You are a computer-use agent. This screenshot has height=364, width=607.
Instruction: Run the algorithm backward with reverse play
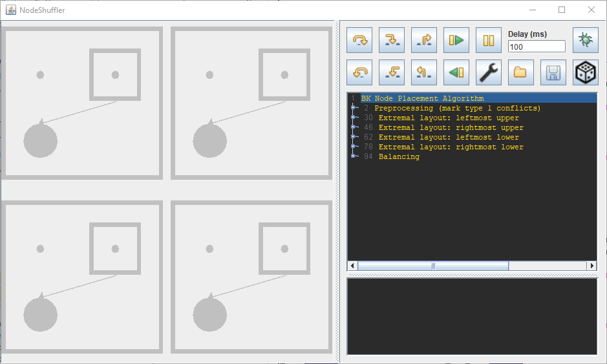click(456, 72)
